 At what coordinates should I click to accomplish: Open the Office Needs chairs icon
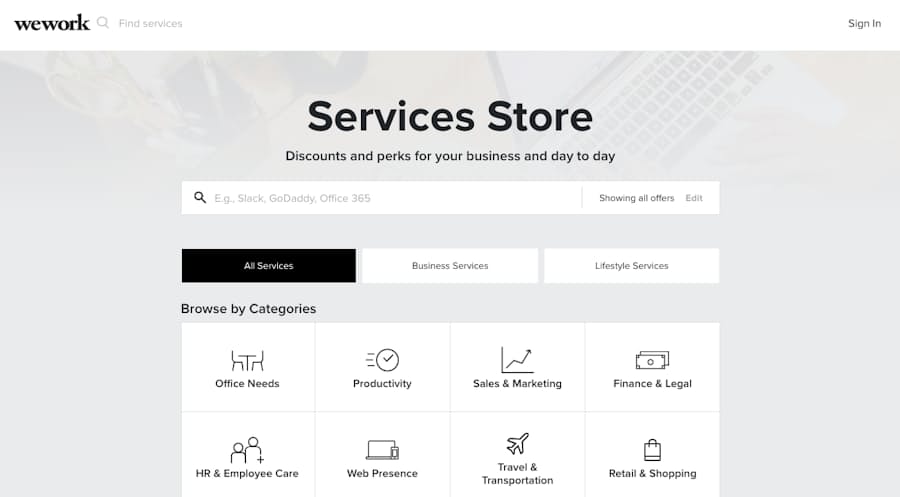point(247,360)
